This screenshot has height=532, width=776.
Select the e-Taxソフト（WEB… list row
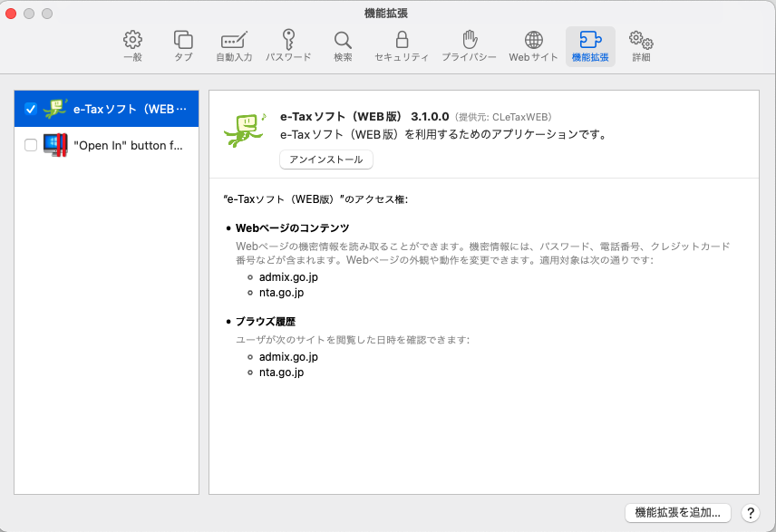pyautogui.click(x=106, y=109)
